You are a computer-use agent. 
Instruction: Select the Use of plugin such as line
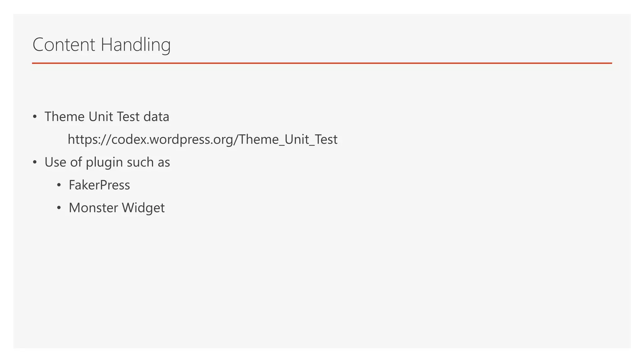[x=107, y=162]
